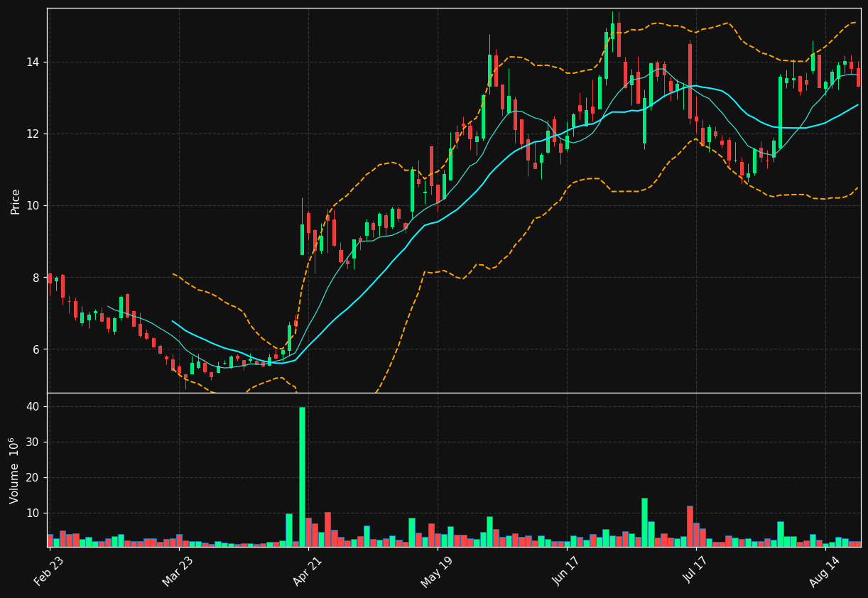Click the Feb 23 date label
Viewport: 868px width, 598px height.
(x=48, y=572)
